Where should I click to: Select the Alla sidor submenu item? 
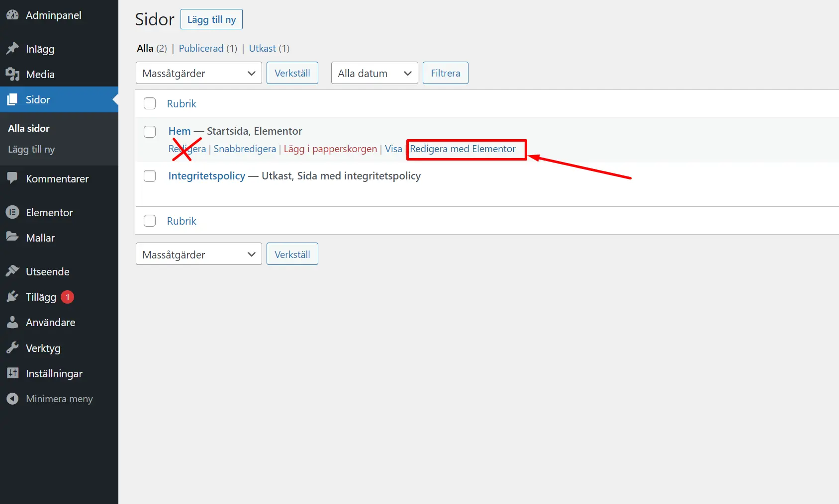[29, 128]
